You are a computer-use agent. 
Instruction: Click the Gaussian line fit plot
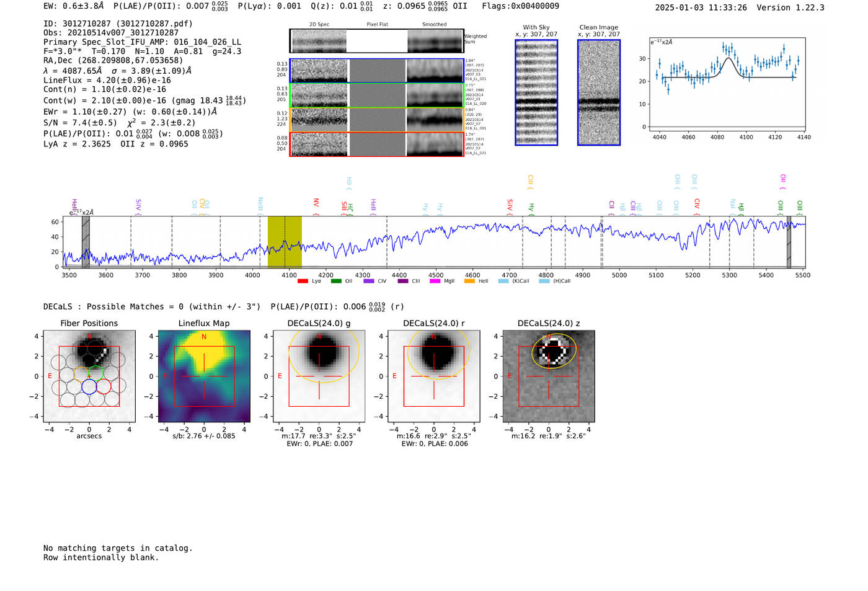(727, 84)
